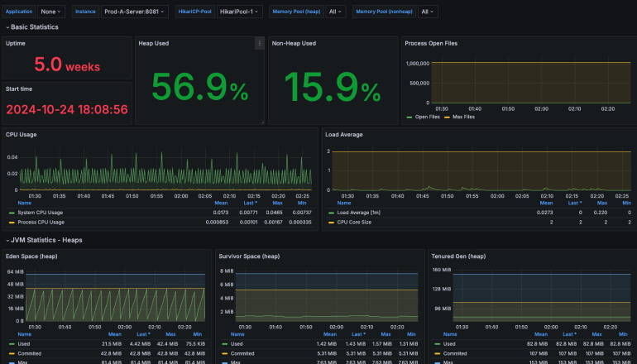The height and width of the screenshot is (364, 637).
Task: Open the Application variable dropdown showing None
Action: tap(51, 12)
